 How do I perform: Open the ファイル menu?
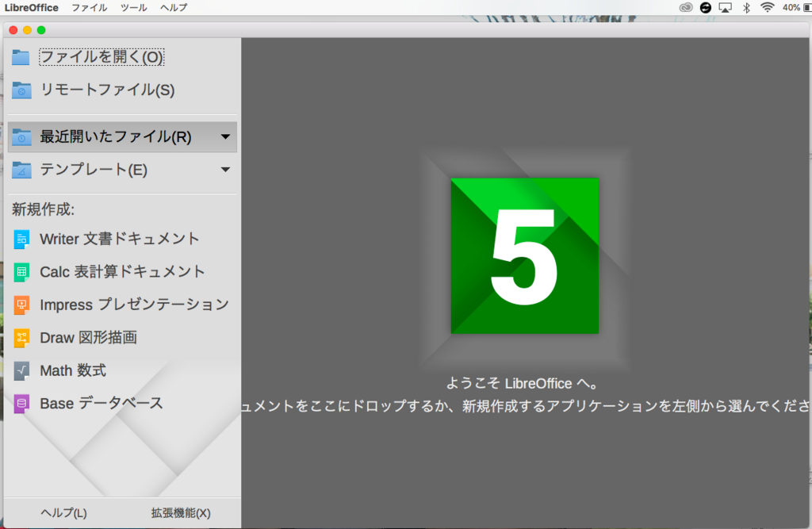(x=90, y=8)
